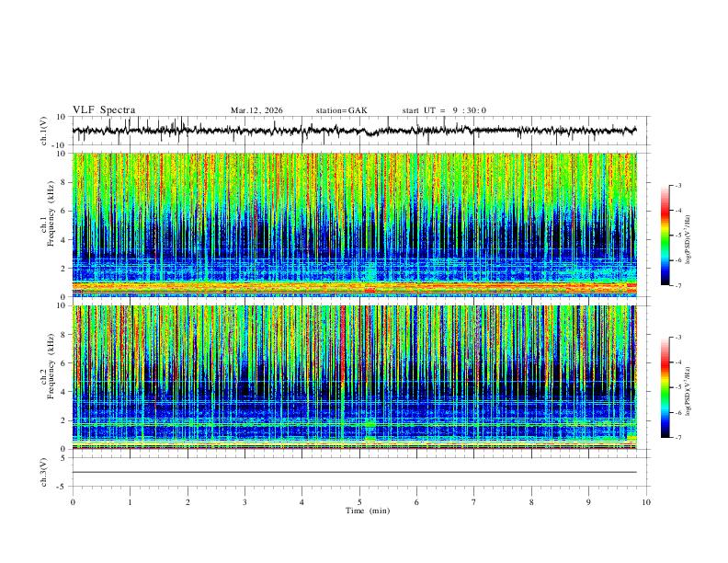The height and width of the screenshot is (563, 728).
Task: Click the "-4" tick on ch.2 colorbar
Action: [677, 362]
